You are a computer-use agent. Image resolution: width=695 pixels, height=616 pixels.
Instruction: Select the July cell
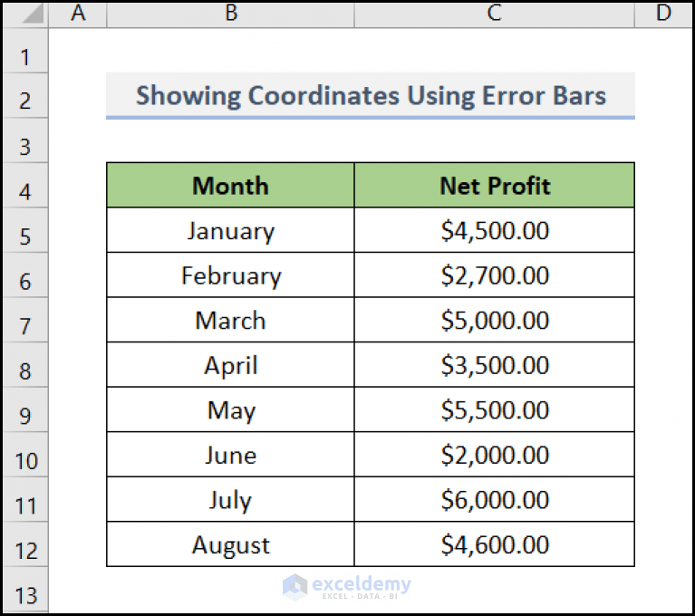point(230,499)
